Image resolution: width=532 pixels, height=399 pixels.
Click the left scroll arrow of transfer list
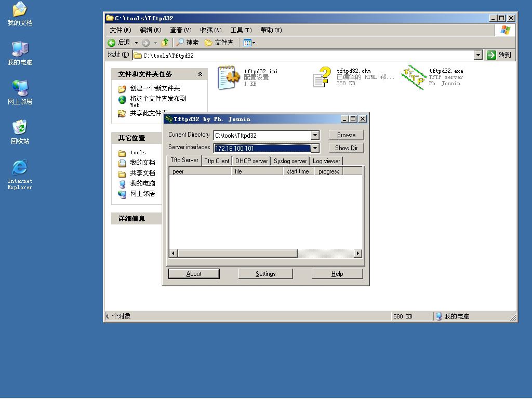pos(174,254)
